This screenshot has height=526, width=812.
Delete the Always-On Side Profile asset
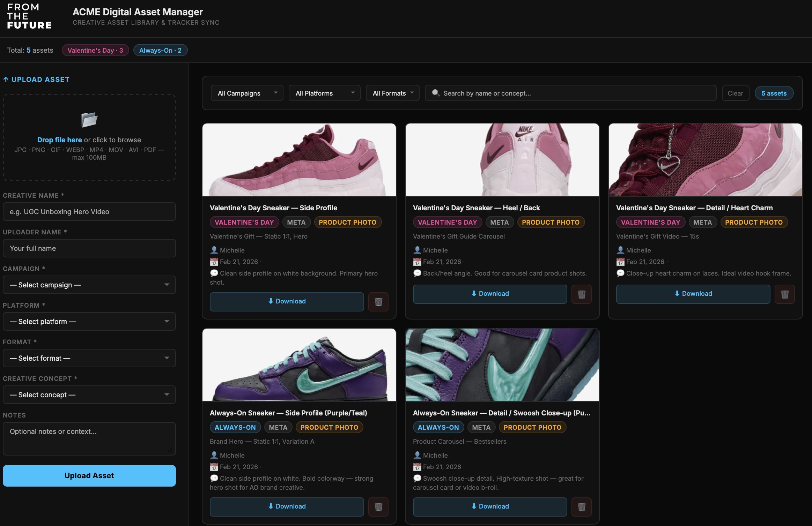[x=378, y=507]
